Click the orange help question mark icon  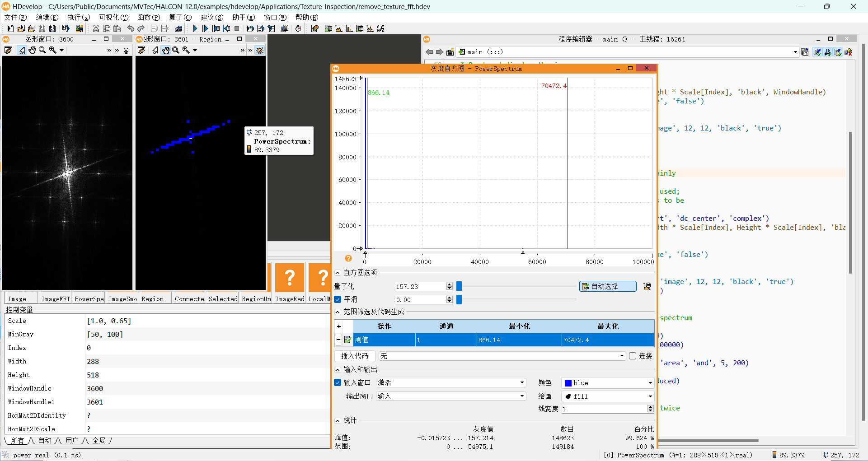[x=348, y=258]
